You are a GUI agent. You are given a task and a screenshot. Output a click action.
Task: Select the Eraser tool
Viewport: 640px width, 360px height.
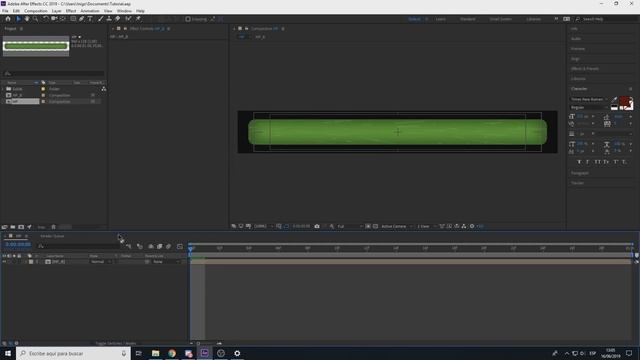(x=118, y=19)
